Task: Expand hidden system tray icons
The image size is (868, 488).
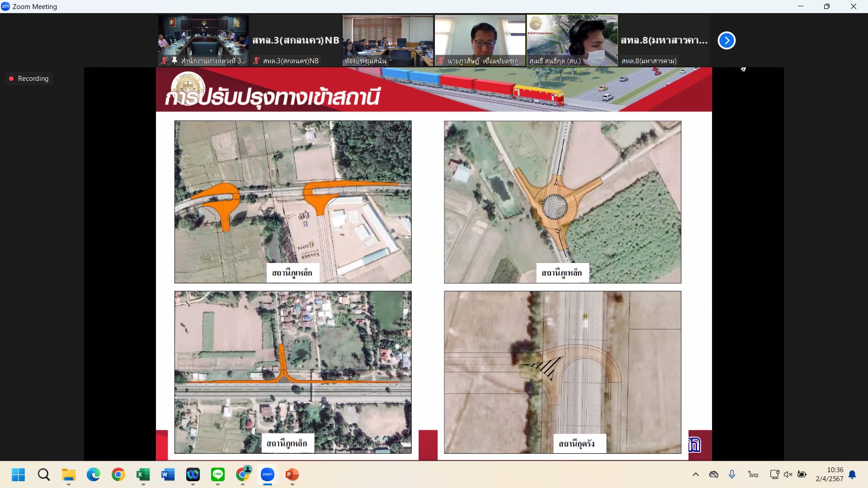Action: (x=695, y=474)
